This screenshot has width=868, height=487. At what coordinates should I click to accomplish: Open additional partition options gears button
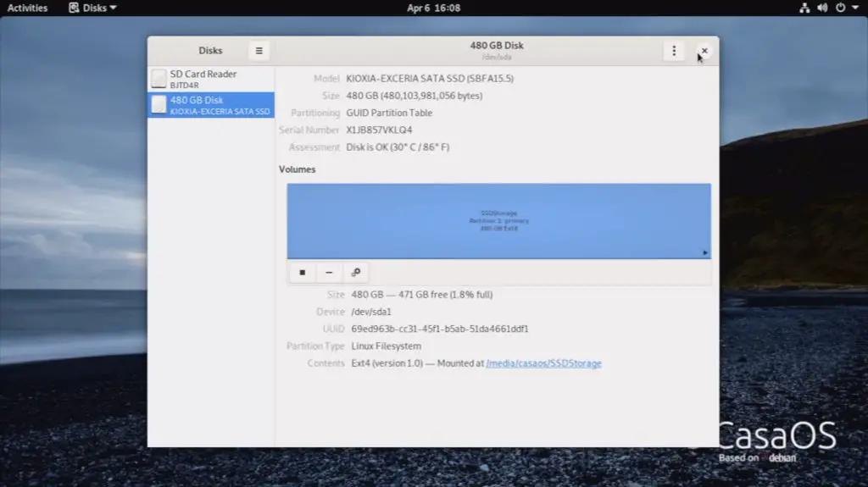tap(356, 273)
